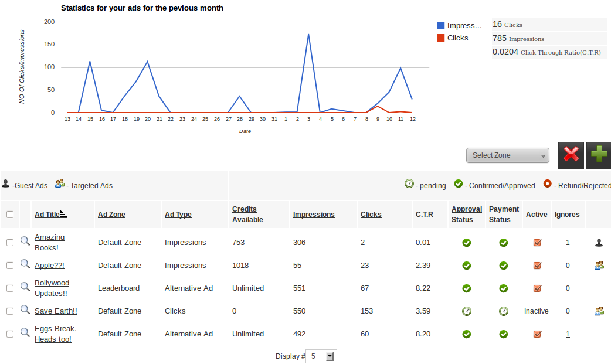
Task: Click targeted ads icon on Save Earth!! row
Action: pyautogui.click(x=599, y=310)
